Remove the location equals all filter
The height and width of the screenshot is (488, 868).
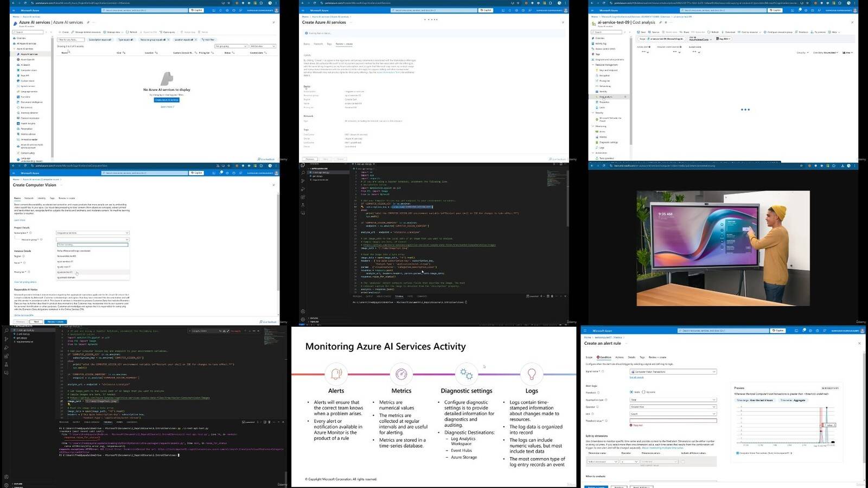coord(196,40)
